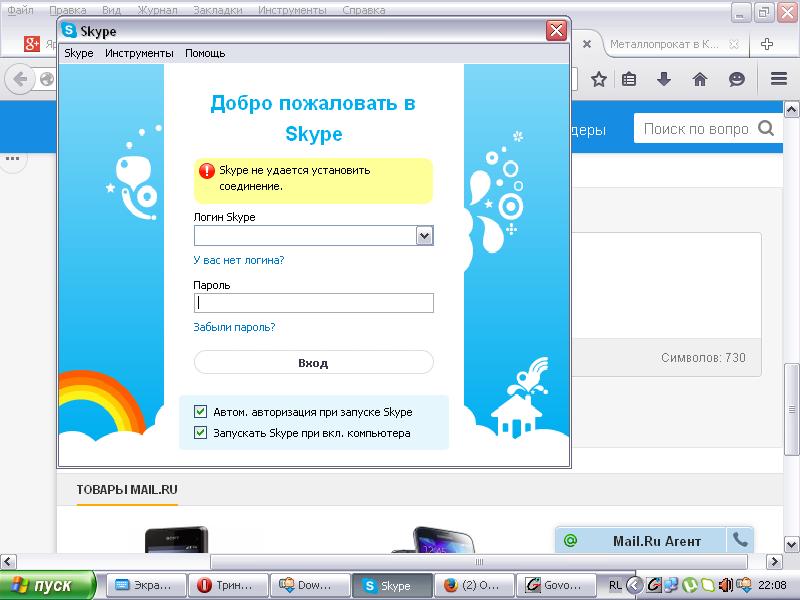The width and height of the screenshot is (800, 600).
Task: Open the Windows пуск start button
Action: tap(47, 585)
